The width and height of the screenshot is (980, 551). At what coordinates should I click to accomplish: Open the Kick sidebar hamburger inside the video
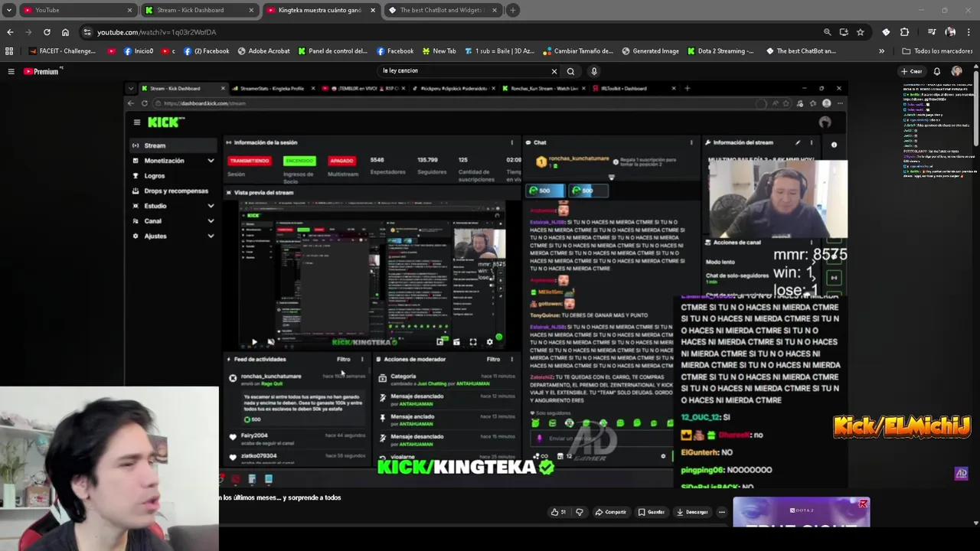tap(137, 122)
